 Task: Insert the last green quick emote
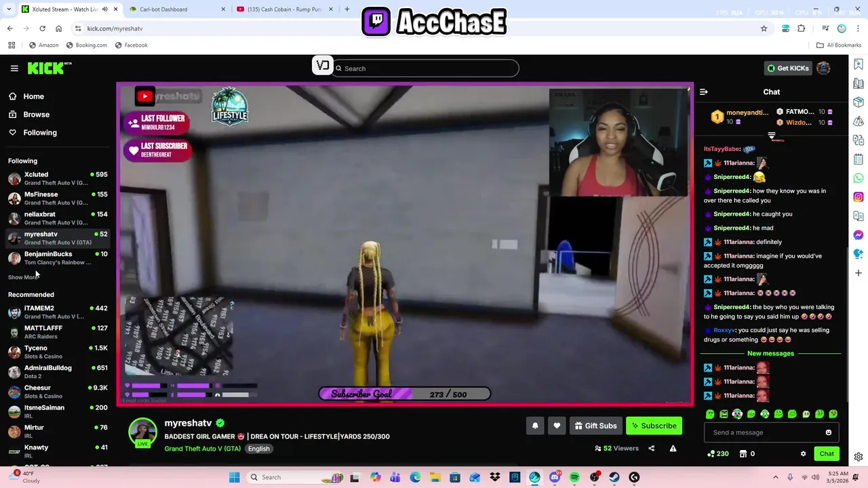point(833,414)
